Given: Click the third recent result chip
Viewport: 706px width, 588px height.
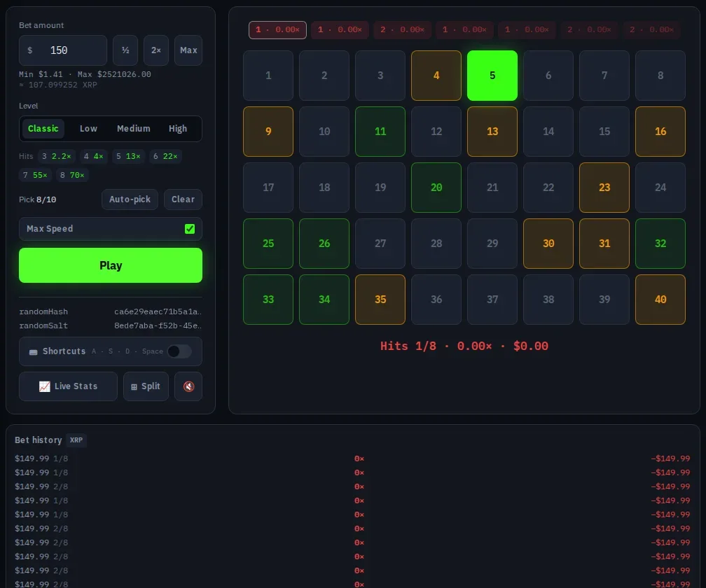Looking at the screenshot, I should coord(402,29).
